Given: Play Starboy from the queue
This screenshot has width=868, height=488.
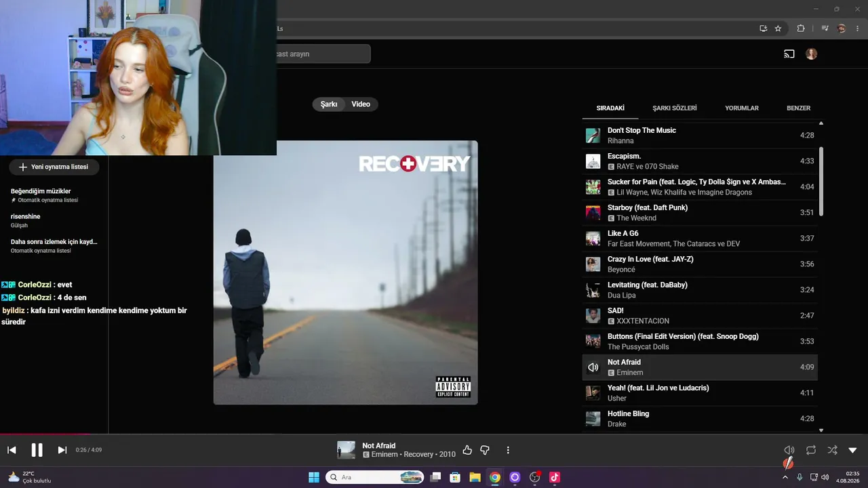Looking at the screenshot, I should click(x=700, y=213).
